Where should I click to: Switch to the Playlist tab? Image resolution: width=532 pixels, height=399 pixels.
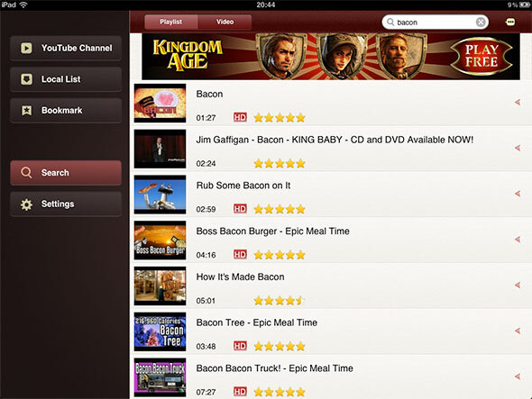click(171, 22)
